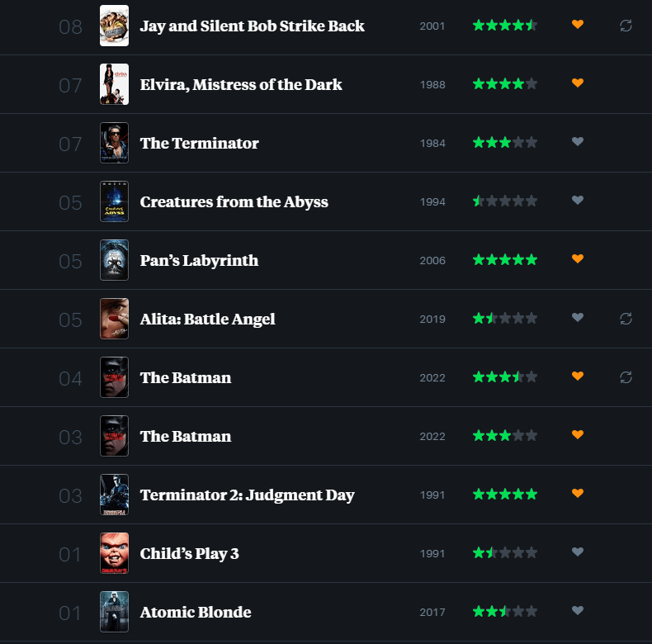Click the Creatures from the Abyss poster thumbnail
This screenshot has width=652, height=644.
point(114,201)
